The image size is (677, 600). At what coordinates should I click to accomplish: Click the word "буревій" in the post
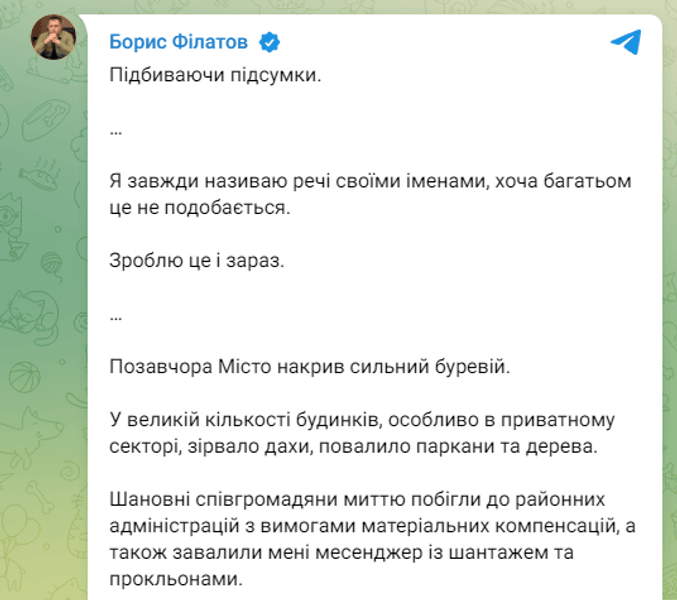click(x=476, y=366)
